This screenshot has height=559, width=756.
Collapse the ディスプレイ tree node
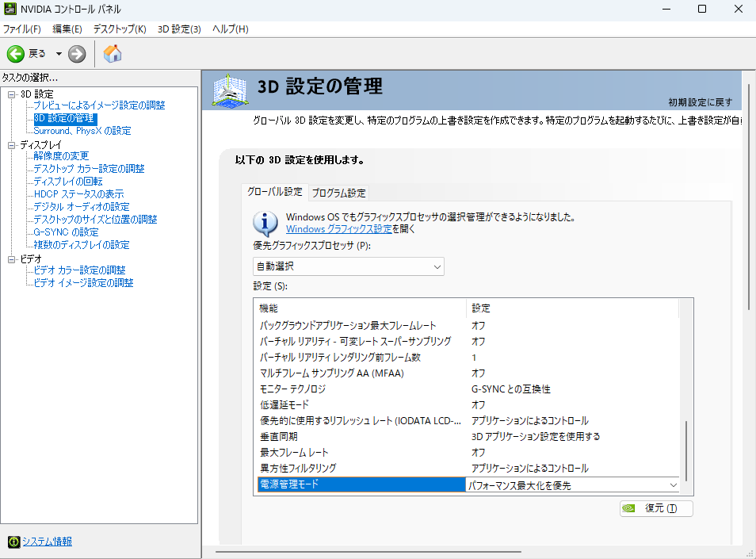pyautogui.click(x=12, y=145)
